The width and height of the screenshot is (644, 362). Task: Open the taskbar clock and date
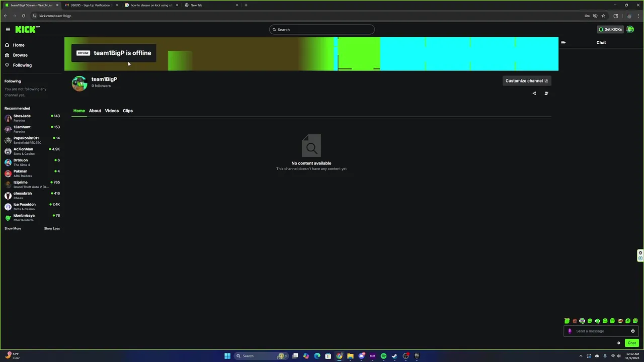632,356
